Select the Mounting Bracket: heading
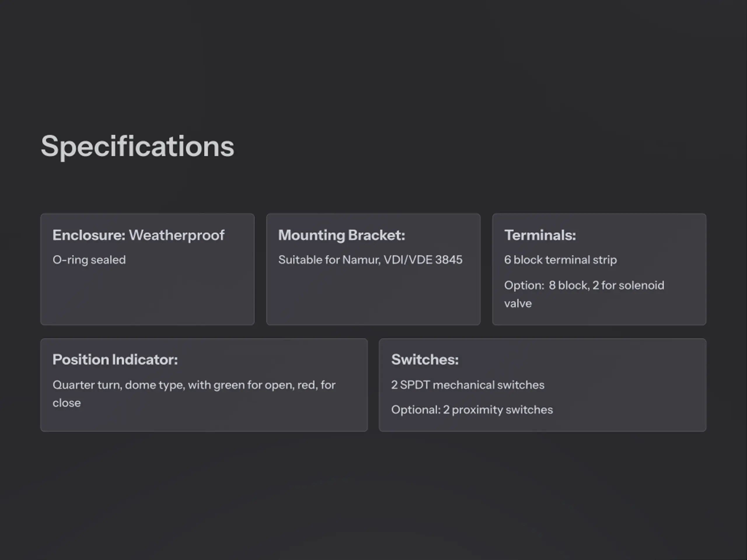 [x=341, y=235]
